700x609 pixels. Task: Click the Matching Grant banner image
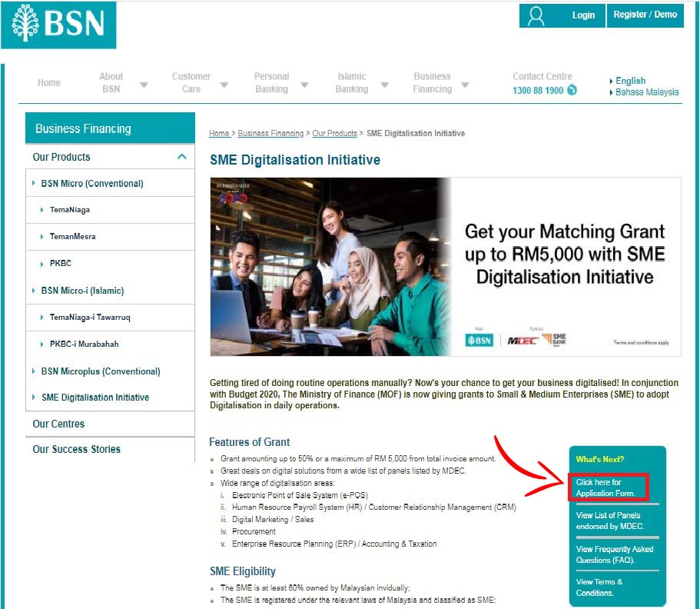tap(446, 267)
